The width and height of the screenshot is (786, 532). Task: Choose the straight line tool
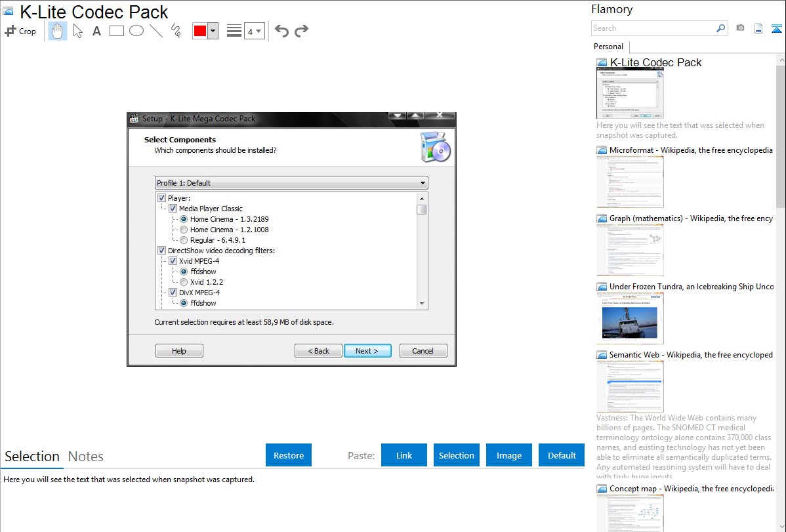156,31
